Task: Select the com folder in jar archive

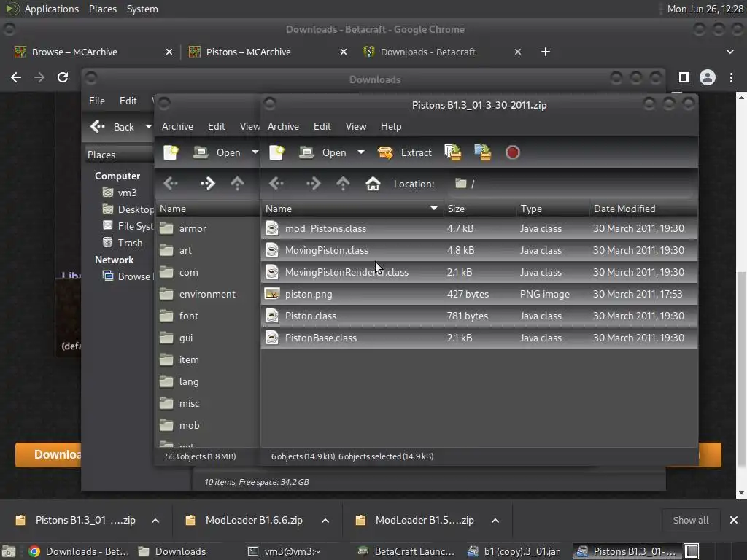Action: pyautogui.click(x=207, y=273)
